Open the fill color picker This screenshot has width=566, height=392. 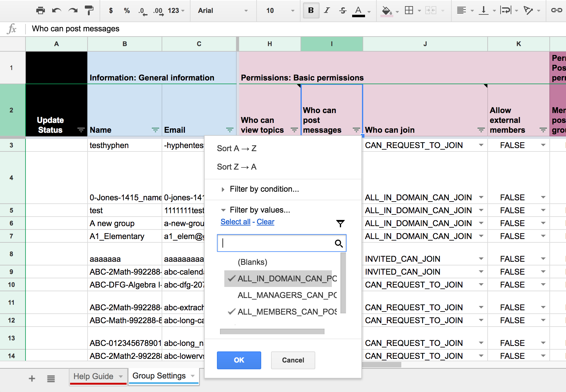pyautogui.click(x=387, y=11)
